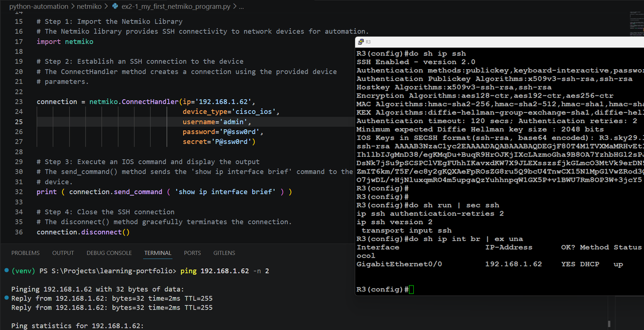Click 'GigabitEthernet0/0' in R3 interface table
The width and height of the screenshot is (644, 330).
[399, 264]
